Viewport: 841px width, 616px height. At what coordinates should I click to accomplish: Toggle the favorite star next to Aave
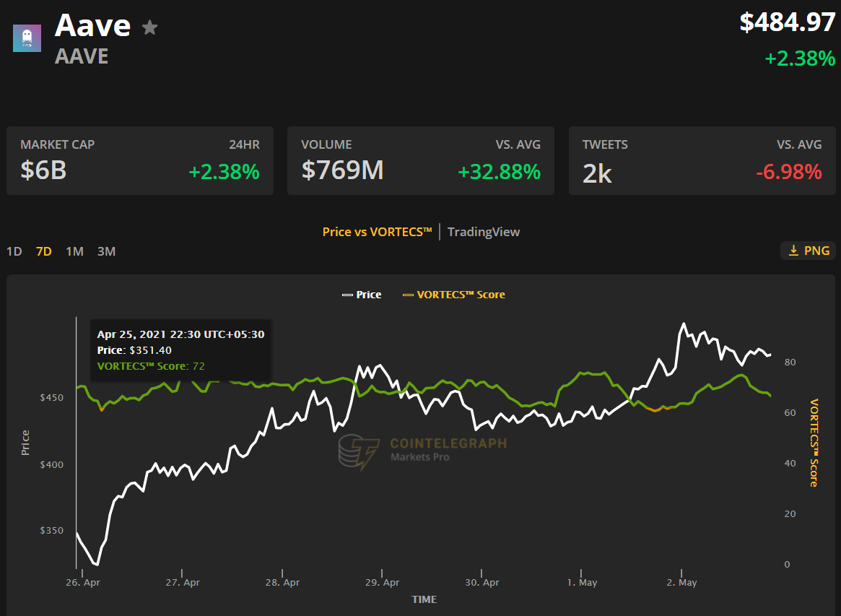(149, 27)
